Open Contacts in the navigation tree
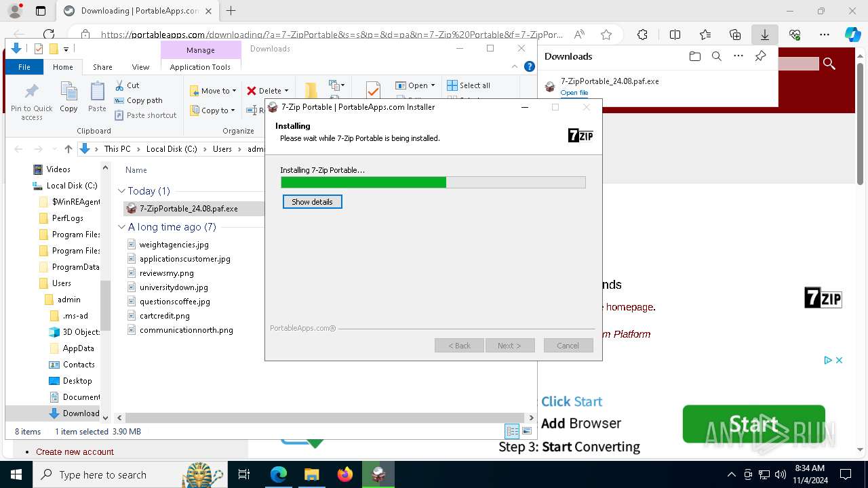 [79, 365]
